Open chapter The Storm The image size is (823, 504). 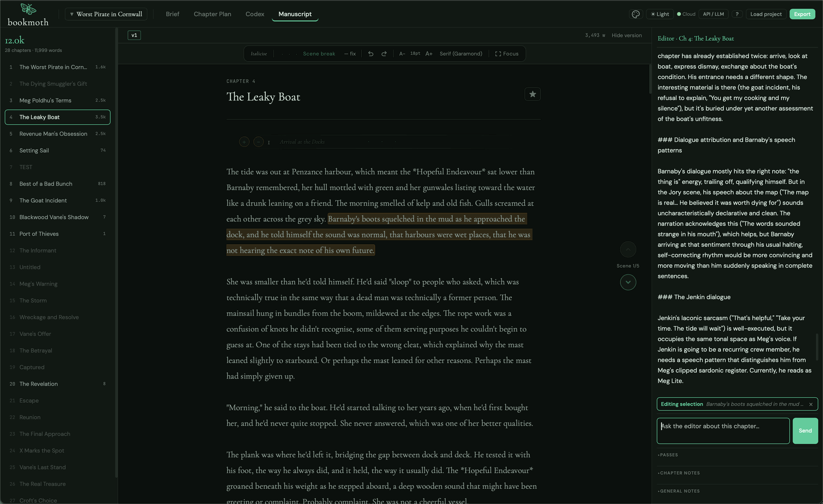pyautogui.click(x=58, y=301)
